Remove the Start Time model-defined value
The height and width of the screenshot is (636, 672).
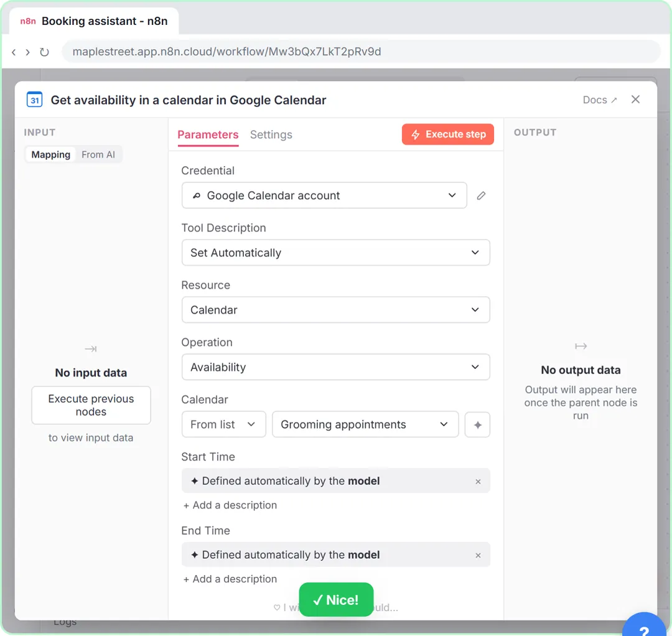point(478,481)
